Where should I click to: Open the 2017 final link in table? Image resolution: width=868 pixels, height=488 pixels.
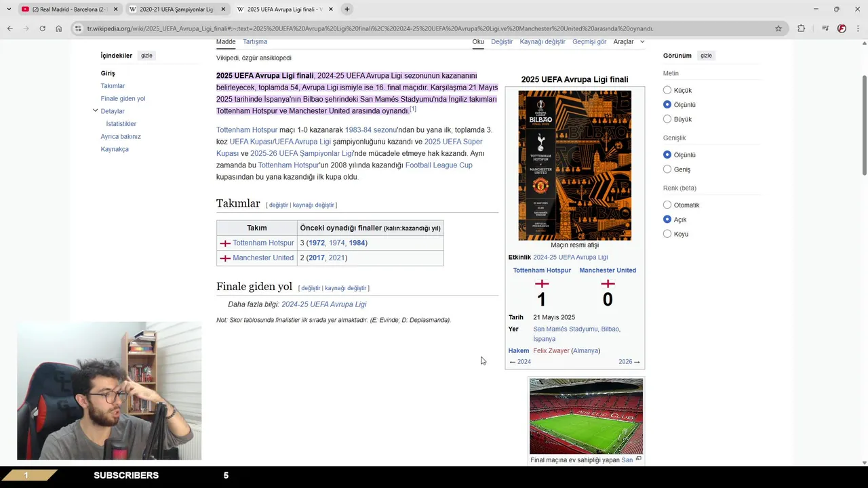[x=316, y=258]
